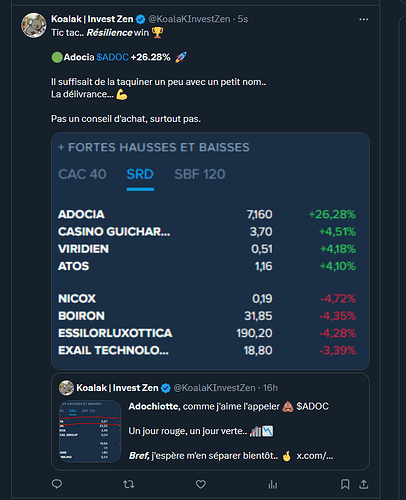Click the Koalak profile avatar
Screen dimensions: 406x500
34,25
